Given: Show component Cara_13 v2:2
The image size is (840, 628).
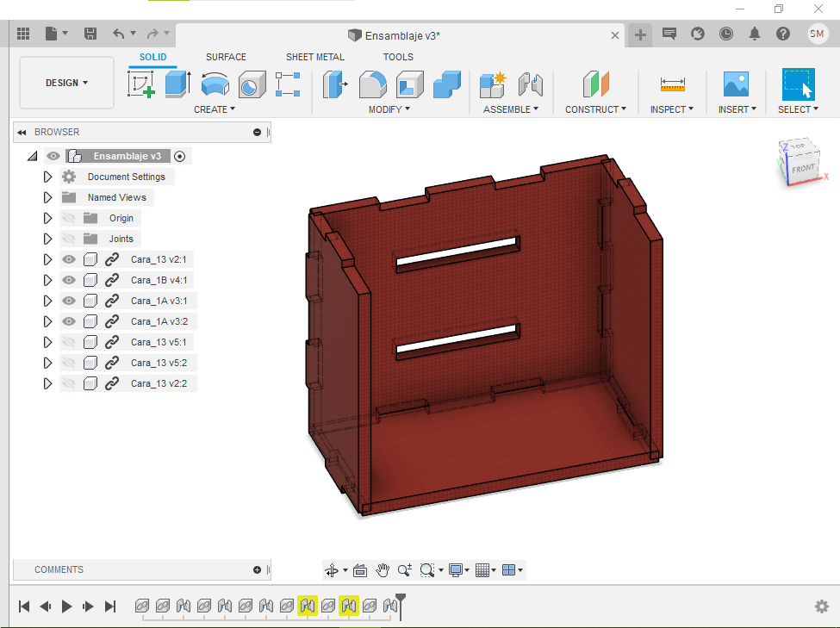Looking at the screenshot, I should (69, 383).
